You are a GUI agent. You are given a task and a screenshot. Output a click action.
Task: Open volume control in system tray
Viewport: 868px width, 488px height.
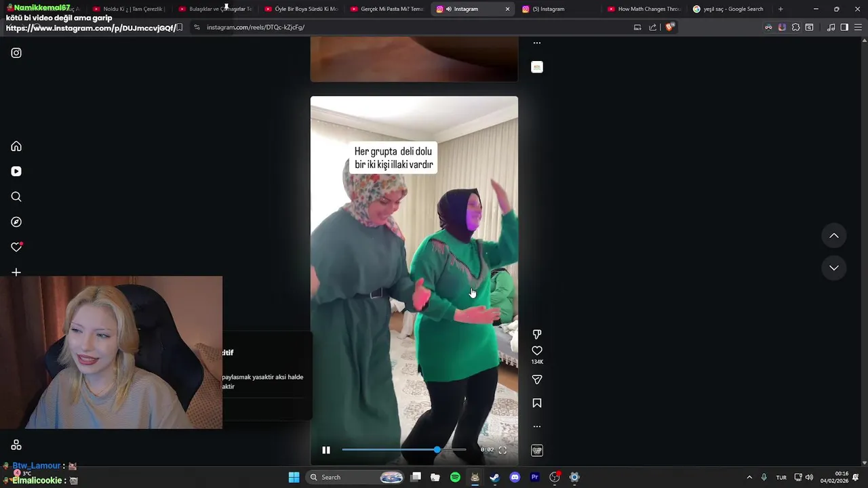click(x=809, y=477)
